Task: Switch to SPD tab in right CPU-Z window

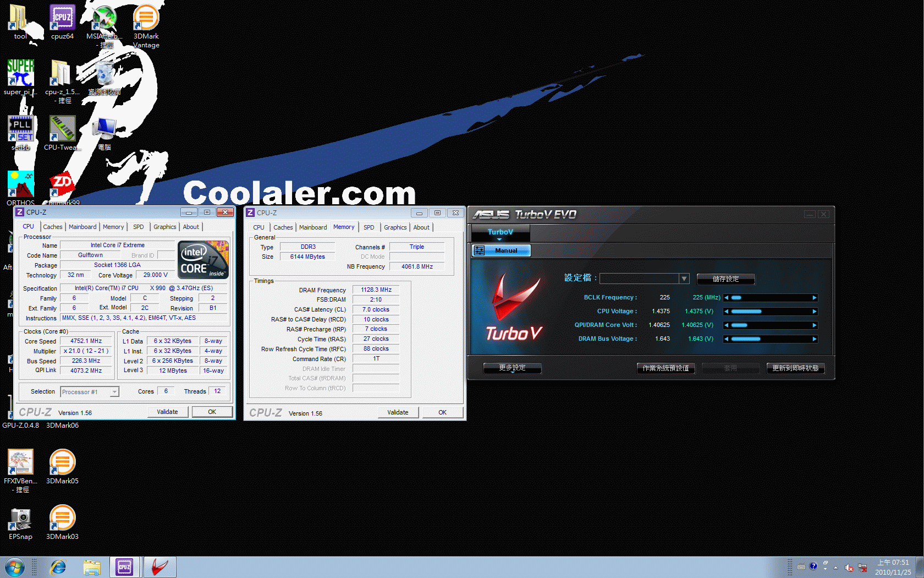Action: [369, 227]
